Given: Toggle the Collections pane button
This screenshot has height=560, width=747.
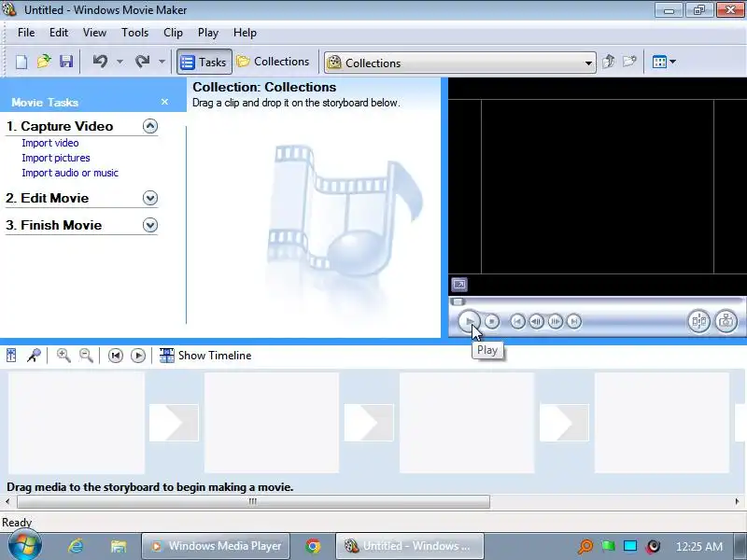Looking at the screenshot, I should pyautogui.click(x=273, y=62).
